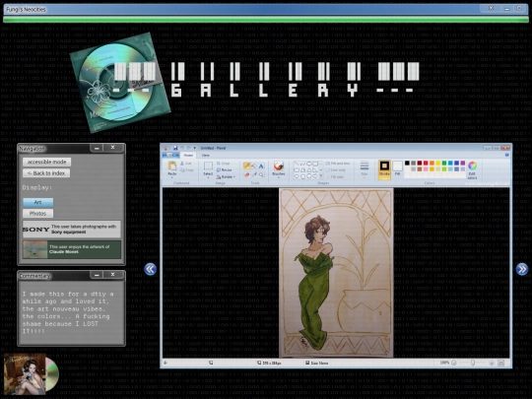Viewport: 532px width, 399px height.
Task: Click the zoom out minus button in Paint's status bar
Action: [x=454, y=363]
